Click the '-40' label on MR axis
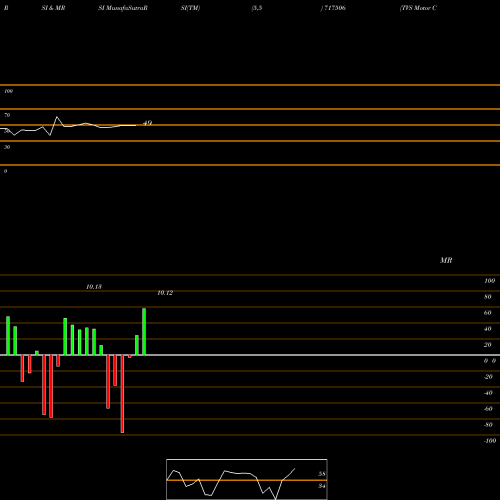This screenshot has height=500, width=500. 488,393
